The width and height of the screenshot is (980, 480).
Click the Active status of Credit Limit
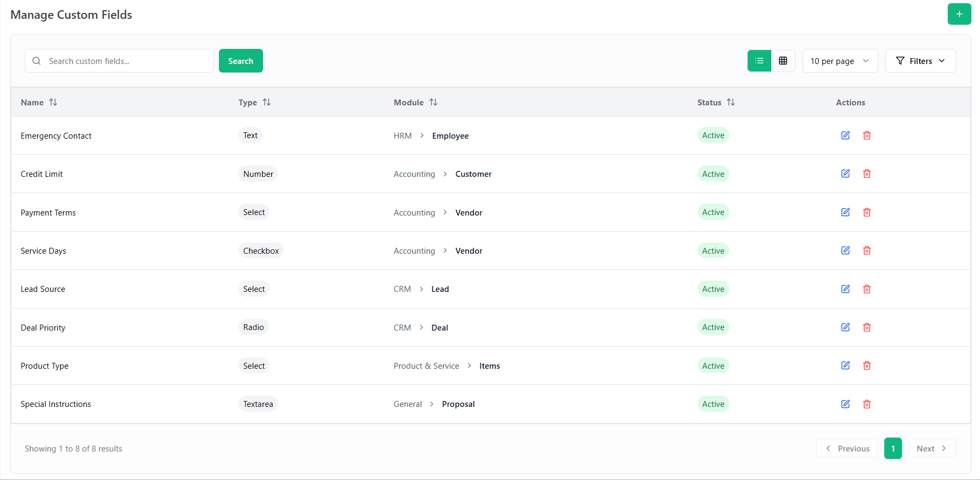pyautogui.click(x=713, y=174)
